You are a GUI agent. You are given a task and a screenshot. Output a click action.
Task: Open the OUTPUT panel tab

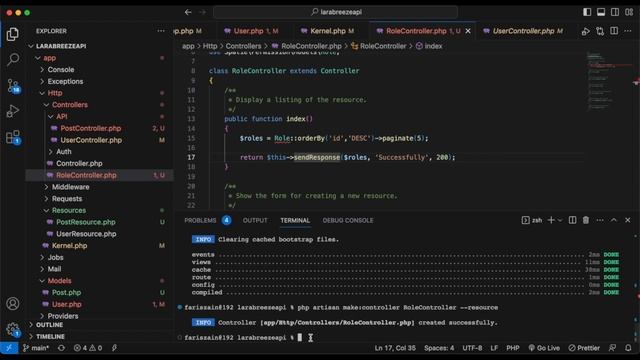pos(255,220)
